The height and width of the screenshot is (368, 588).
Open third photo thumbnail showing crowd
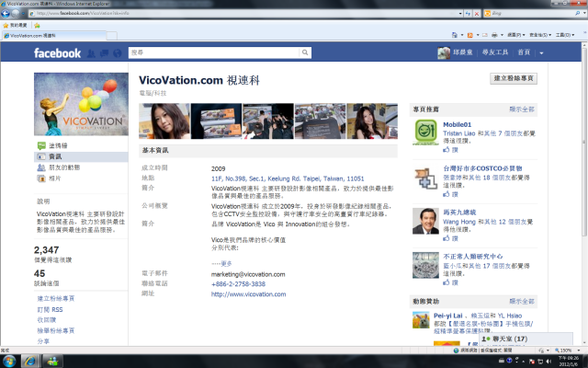(268, 121)
